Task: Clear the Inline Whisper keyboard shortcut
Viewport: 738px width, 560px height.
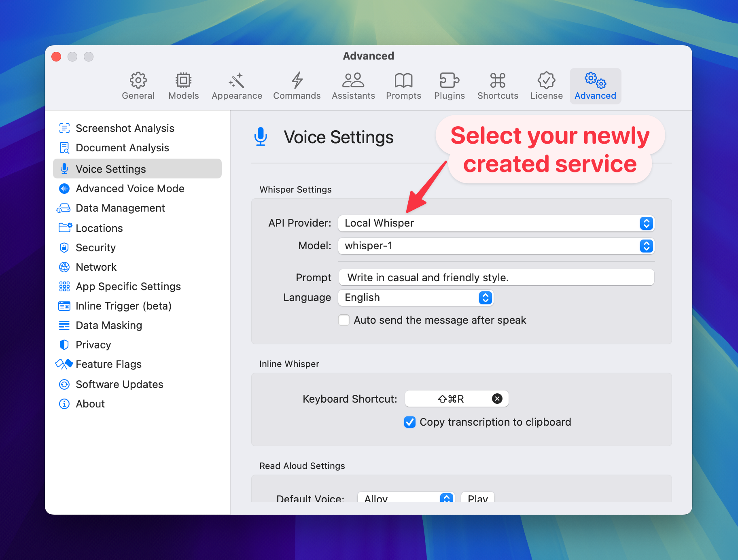Action: click(x=497, y=399)
